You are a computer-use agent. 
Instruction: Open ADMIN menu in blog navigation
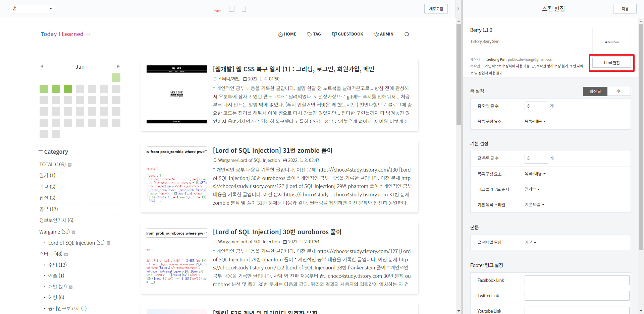click(384, 34)
